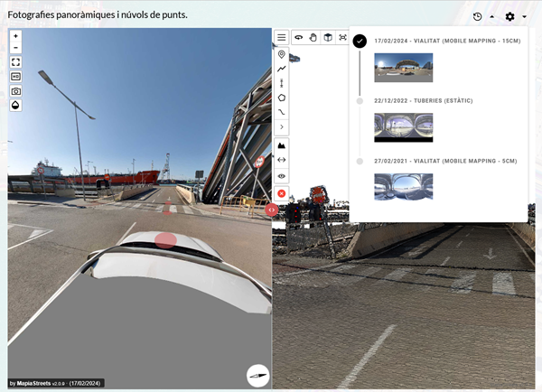Image resolution: width=542 pixels, height=392 pixels.
Task: Open the 27/02/2021 Vialitat capture thumbnail
Action: [403, 185]
